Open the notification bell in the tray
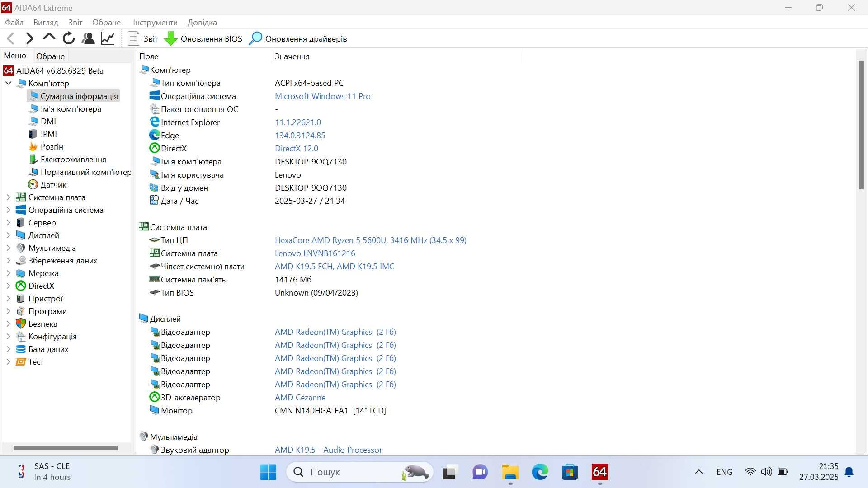The height and width of the screenshot is (488, 868). (849, 472)
